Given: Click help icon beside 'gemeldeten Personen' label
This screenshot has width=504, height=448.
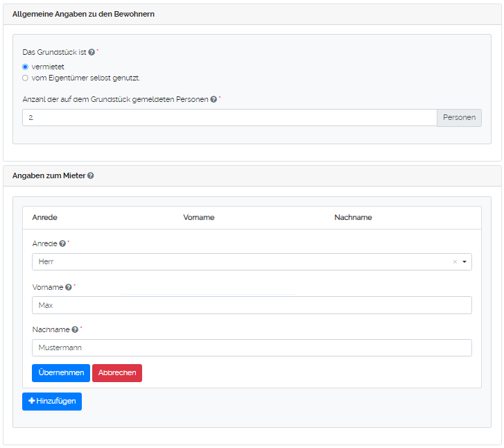Looking at the screenshot, I should click(x=214, y=99).
